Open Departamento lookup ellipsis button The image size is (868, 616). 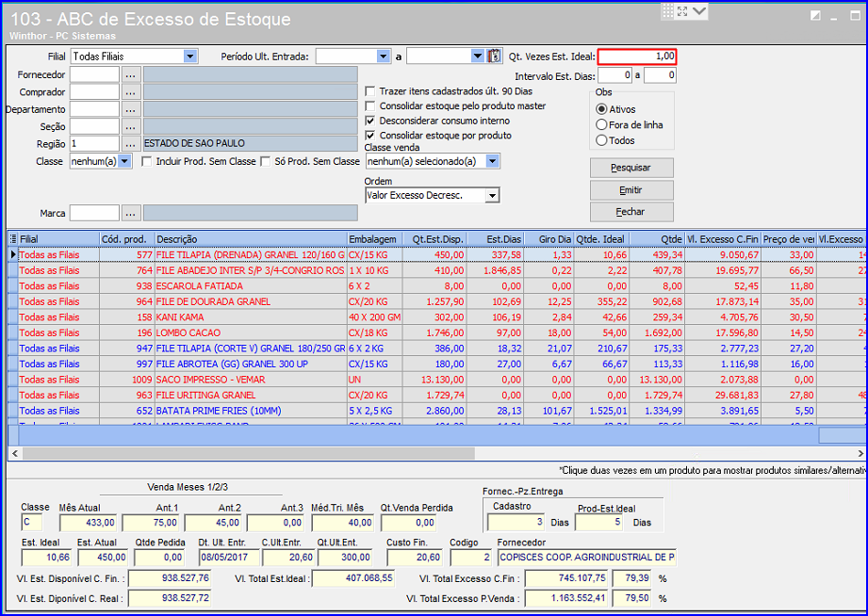click(130, 109)
